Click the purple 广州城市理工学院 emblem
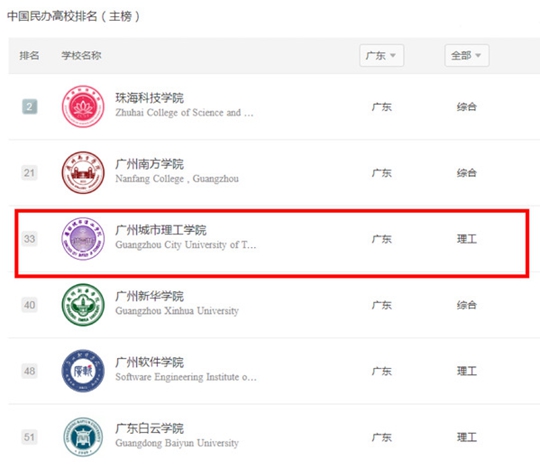 pos(83,239)
